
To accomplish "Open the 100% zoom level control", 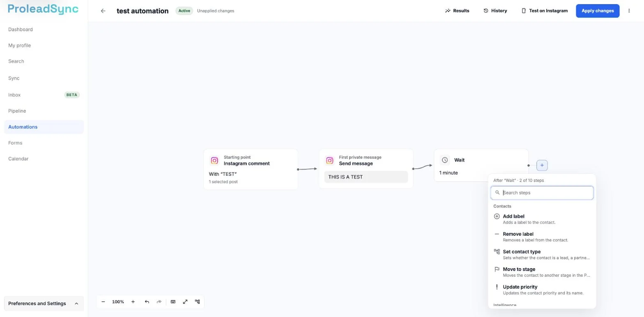I will (118, 302).
